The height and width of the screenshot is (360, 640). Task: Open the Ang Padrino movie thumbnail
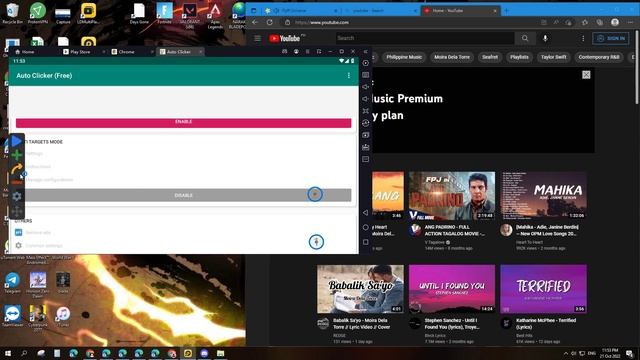(452, 196)
